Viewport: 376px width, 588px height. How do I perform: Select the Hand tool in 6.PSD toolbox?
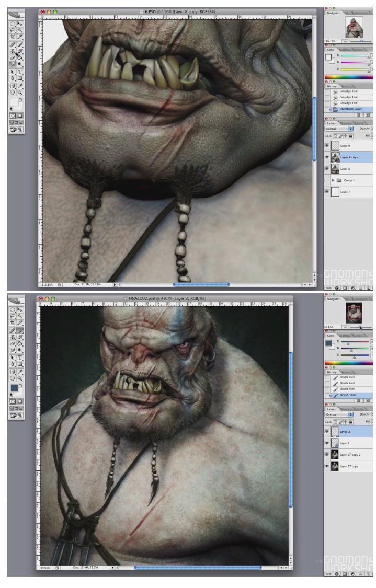(x=13, y=92)
